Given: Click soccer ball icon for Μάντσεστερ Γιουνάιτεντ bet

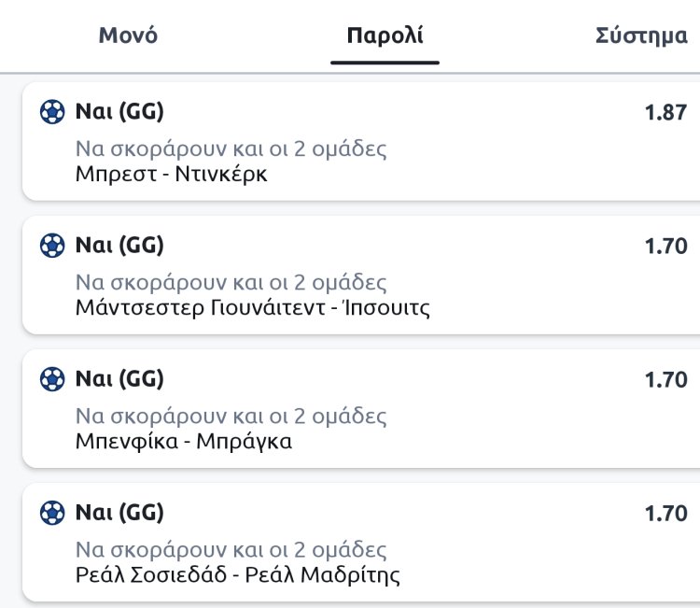Looking at the screenshot, I should pyautogui.click(x=52, y=247).
